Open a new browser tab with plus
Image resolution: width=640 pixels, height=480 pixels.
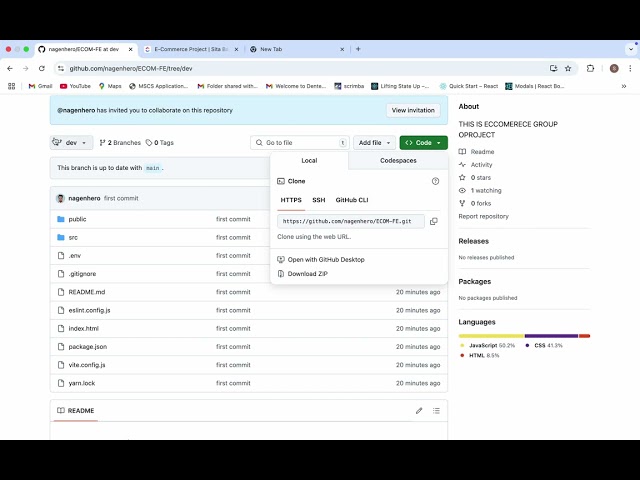click(358, 49)
